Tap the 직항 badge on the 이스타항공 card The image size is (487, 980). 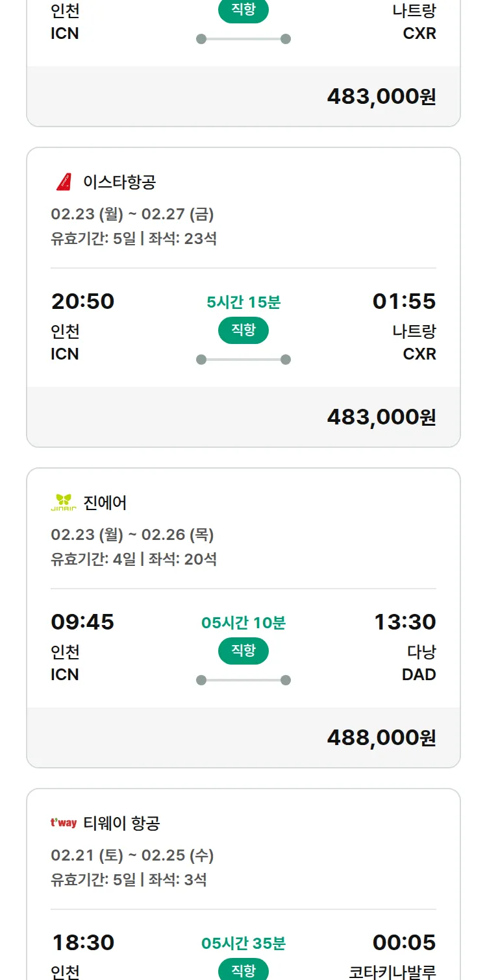click(243, 330)
